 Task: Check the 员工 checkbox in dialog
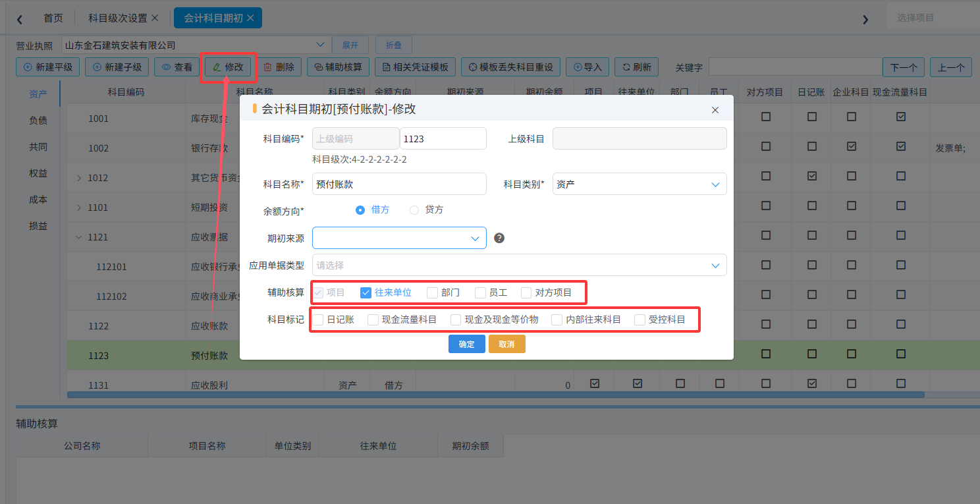coord(480,293)
